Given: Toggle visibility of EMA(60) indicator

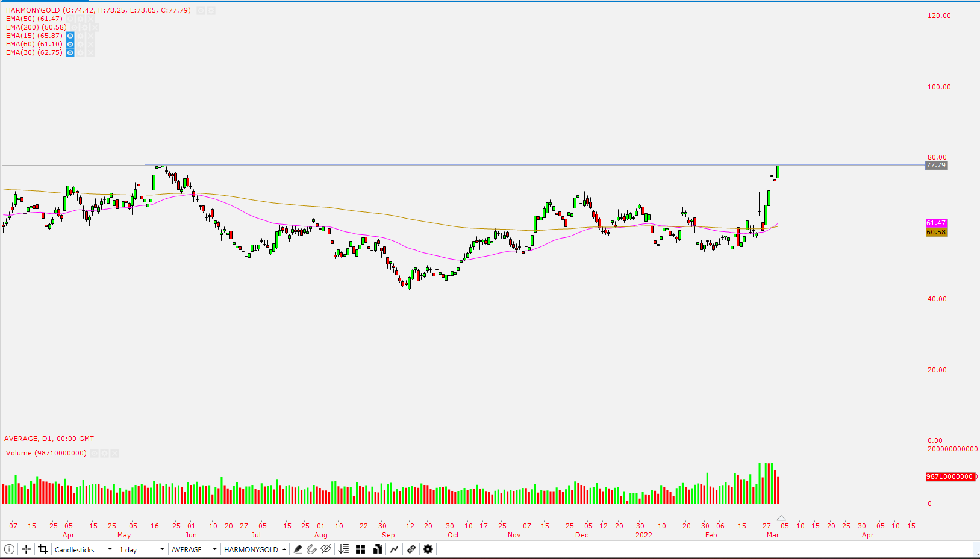Looking at the screenshot, I should pos(70,45).
